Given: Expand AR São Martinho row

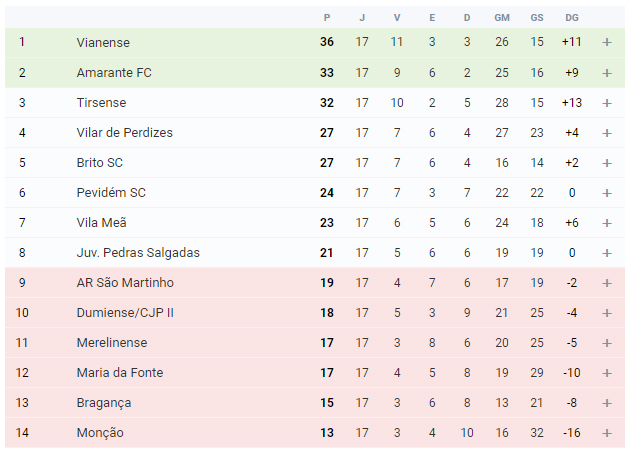Looking at the screenshot, I should pos(607,283).
